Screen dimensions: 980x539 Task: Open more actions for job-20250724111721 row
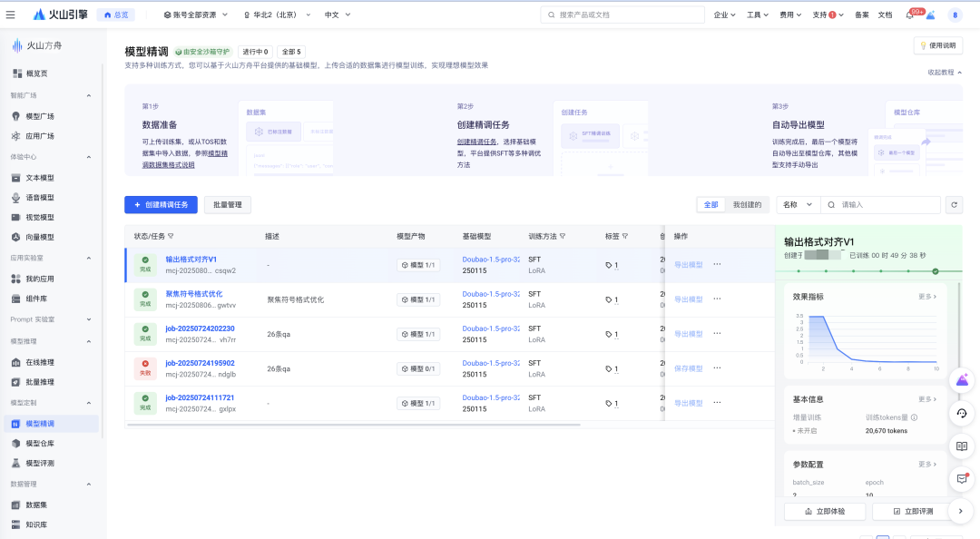click(x=717, y=403)
